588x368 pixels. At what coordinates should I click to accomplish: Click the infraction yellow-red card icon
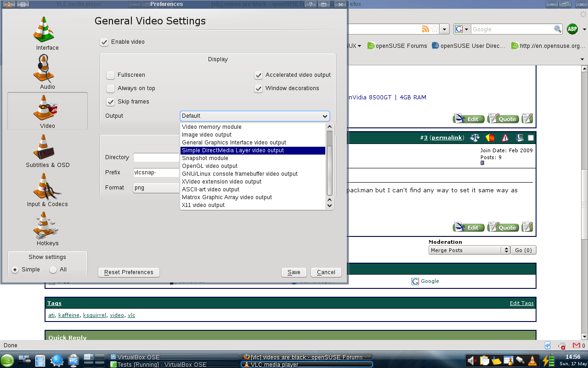pos(490,138)
